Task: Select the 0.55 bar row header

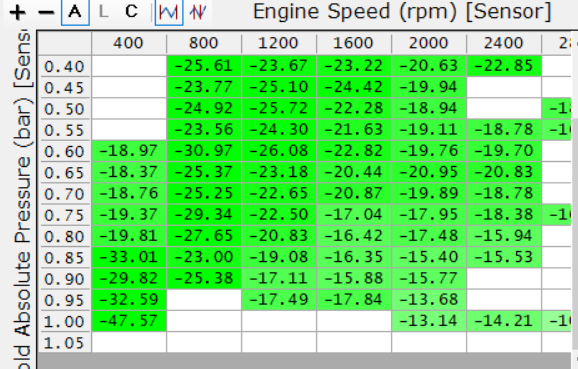Action: tap(65, 130)
